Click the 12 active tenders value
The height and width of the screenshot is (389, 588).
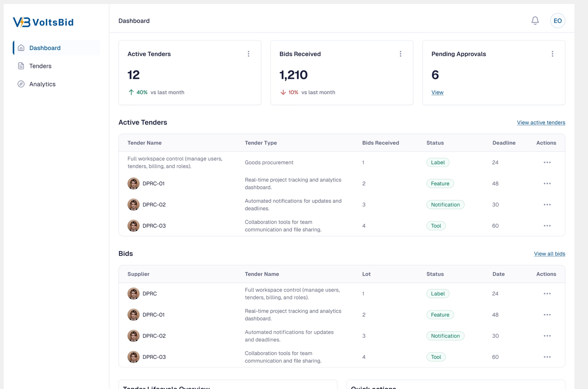click(134, 75)
